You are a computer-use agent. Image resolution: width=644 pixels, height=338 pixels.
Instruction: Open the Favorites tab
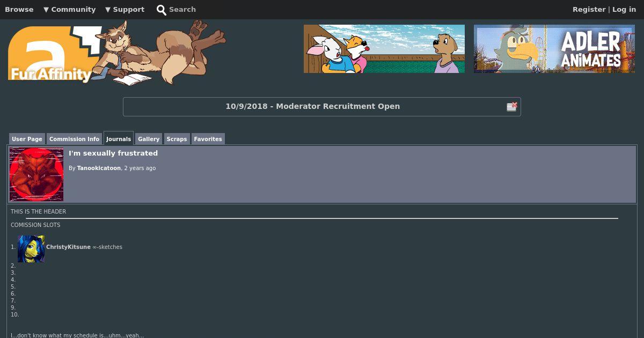pos(208,139)
